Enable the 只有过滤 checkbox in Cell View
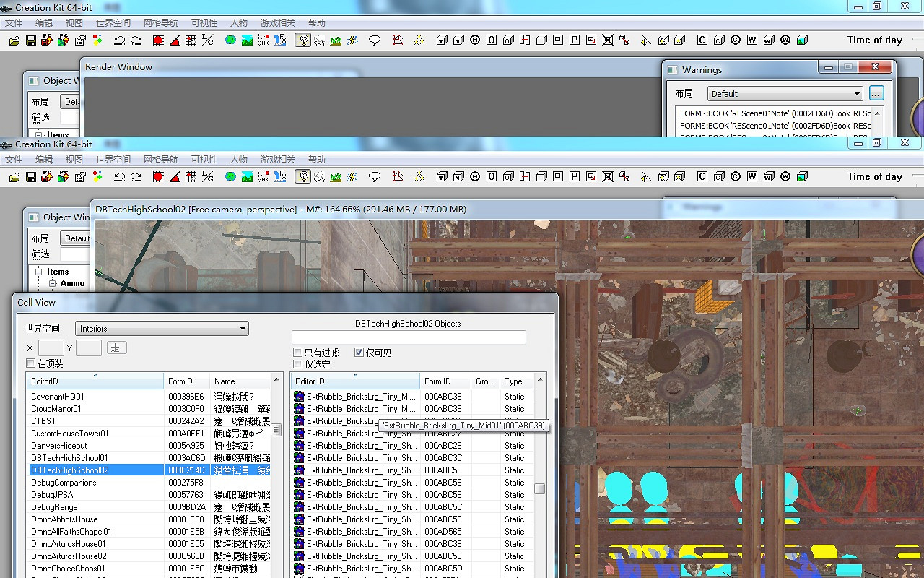The width and height of the screenshot is (924, 578). click(298, 353)
